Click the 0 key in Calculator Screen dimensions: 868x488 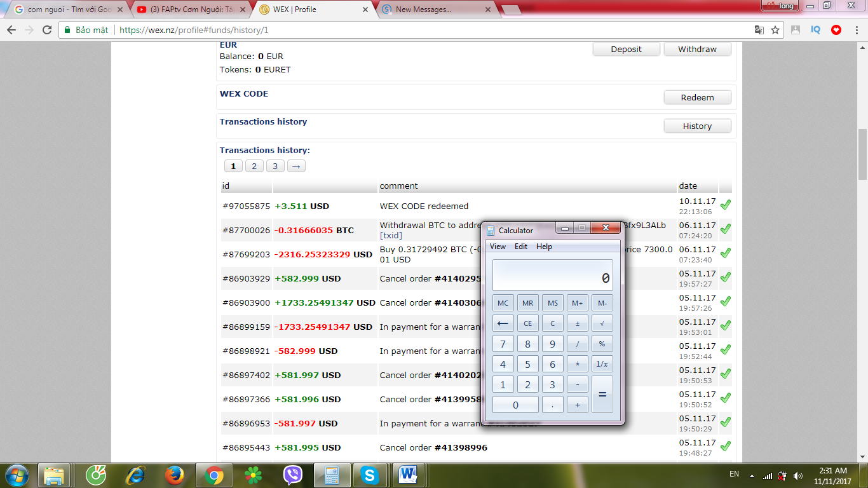pos(515,405)
